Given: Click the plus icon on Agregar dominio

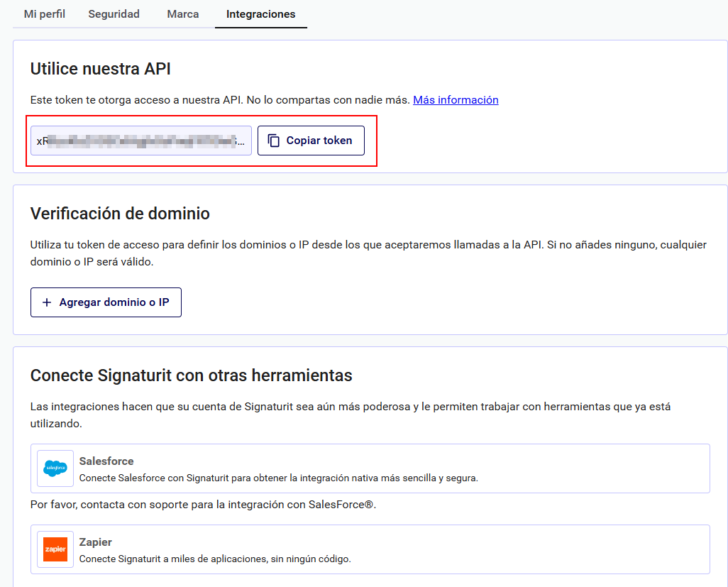Looking at the screenshot, I should click(47, 302).
